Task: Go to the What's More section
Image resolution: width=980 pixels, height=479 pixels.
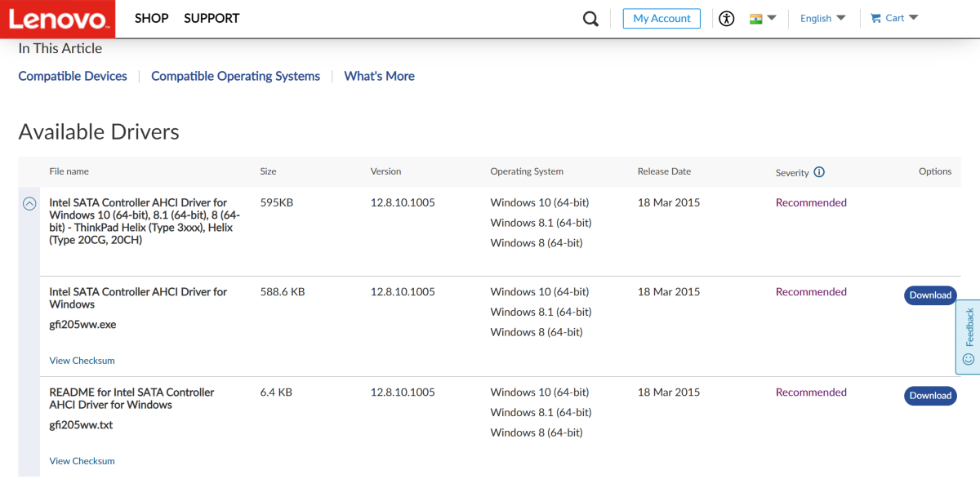Action: [x=379, y=76]
